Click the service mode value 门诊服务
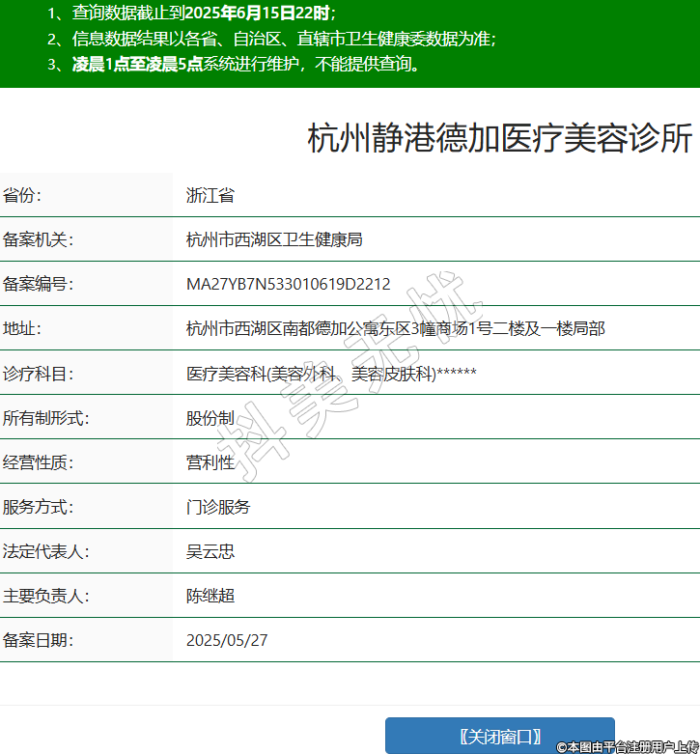700x754 pixels. click(218, 507)
